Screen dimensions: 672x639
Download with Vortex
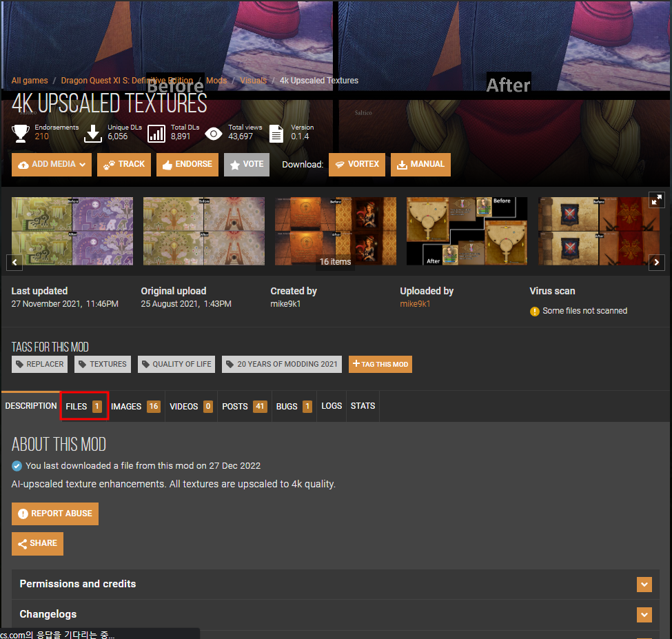tap(357, 165)
